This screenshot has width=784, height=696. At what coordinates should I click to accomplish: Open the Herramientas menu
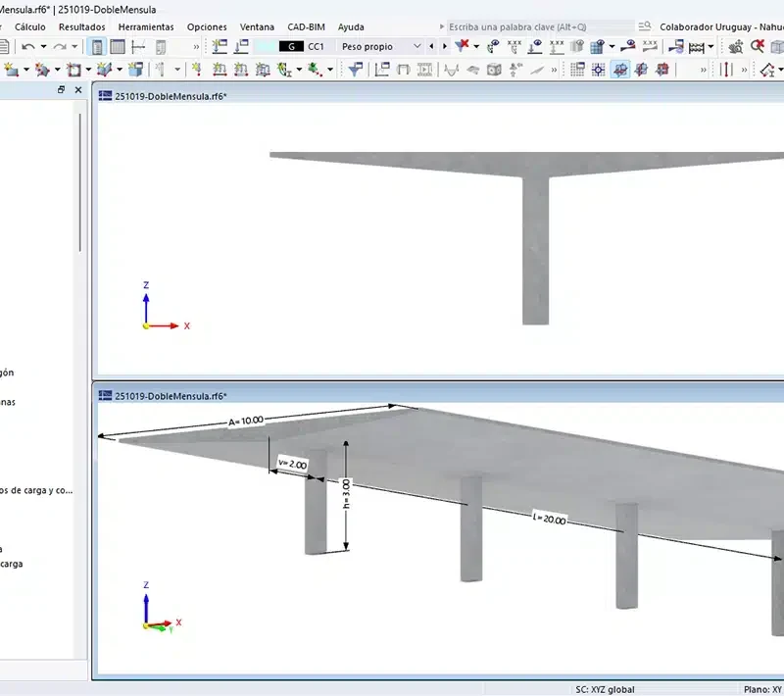pyautogui.click(x=146, y=27)
